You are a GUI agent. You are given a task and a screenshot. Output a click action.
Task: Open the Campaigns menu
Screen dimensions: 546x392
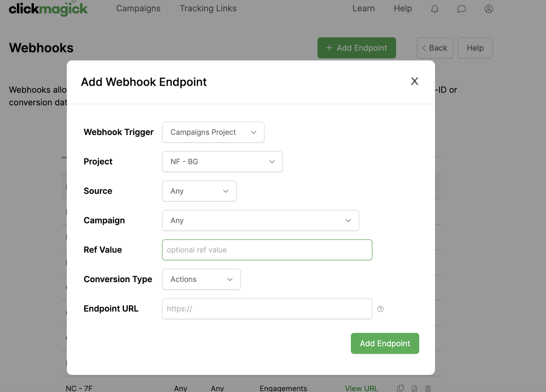(138, 9)
